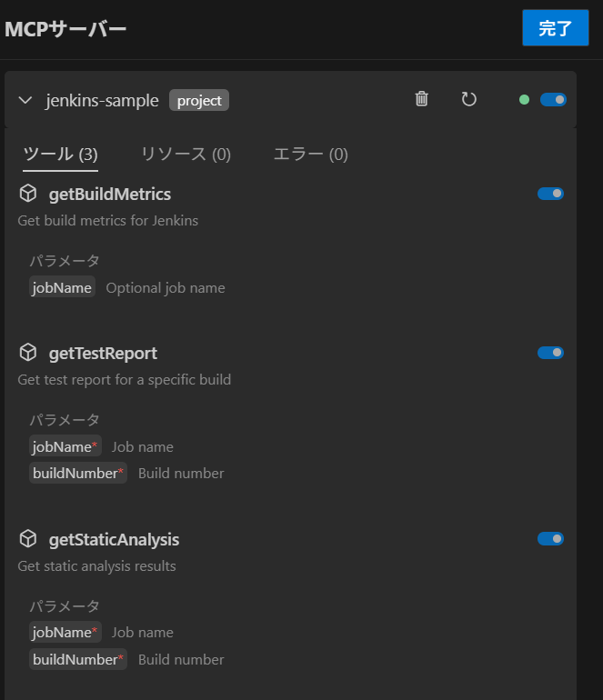
Task: Switch to the ツール (3) tab
Action: tap(60, 155)
